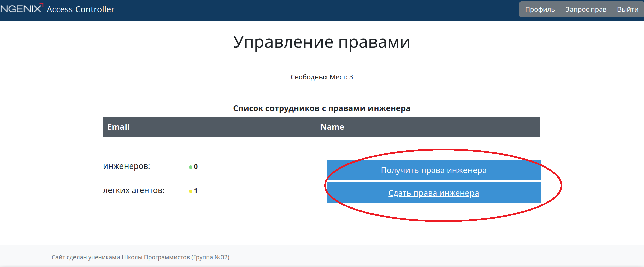Open the Профиль menu item
644x267 pixels.
pyautogui.click(x=540, y=9)
